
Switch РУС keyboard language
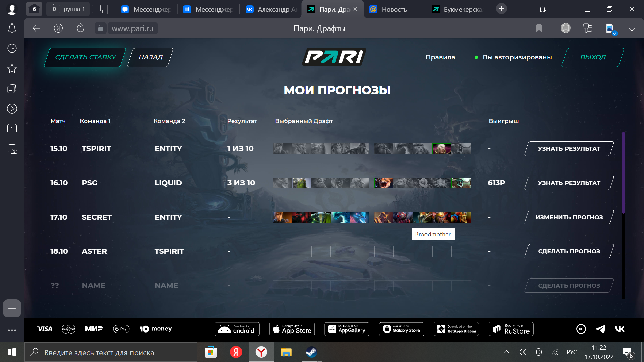tap(572, 352)
